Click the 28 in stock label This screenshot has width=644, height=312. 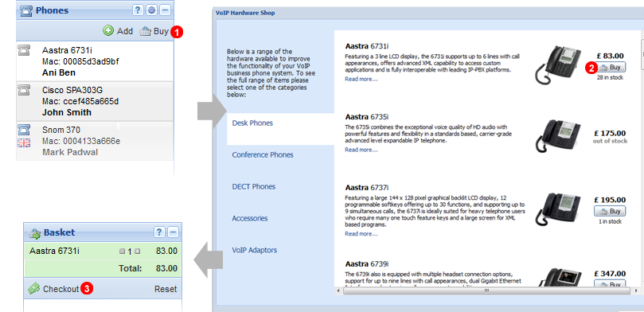tap(610, 77)
